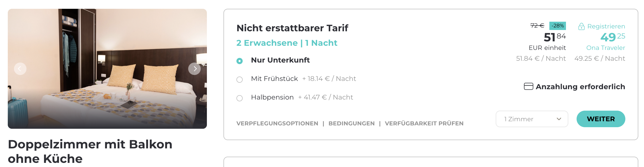
Task: Click the -28% discount badge
Action: pyautogui.click(x=557, y=26)
